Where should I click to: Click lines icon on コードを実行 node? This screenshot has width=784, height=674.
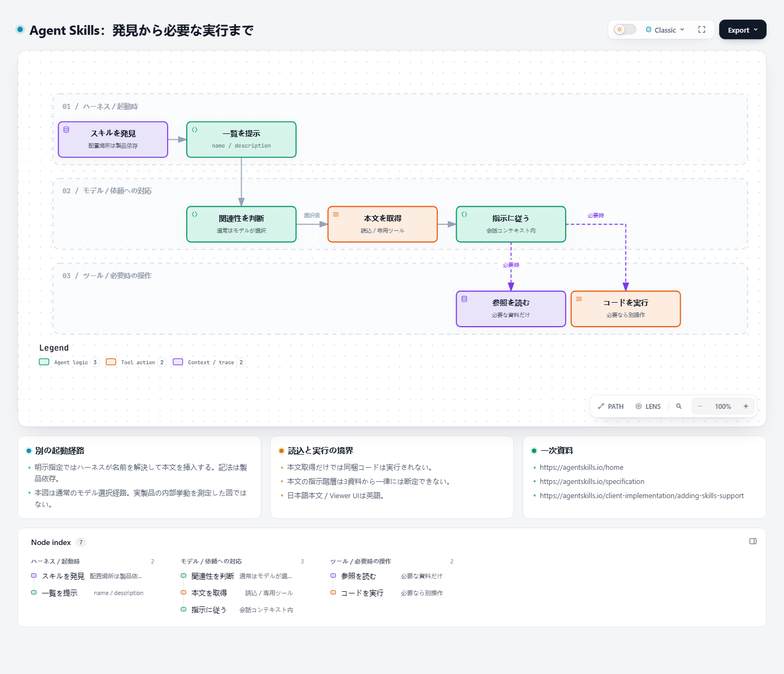pos(579,299)
